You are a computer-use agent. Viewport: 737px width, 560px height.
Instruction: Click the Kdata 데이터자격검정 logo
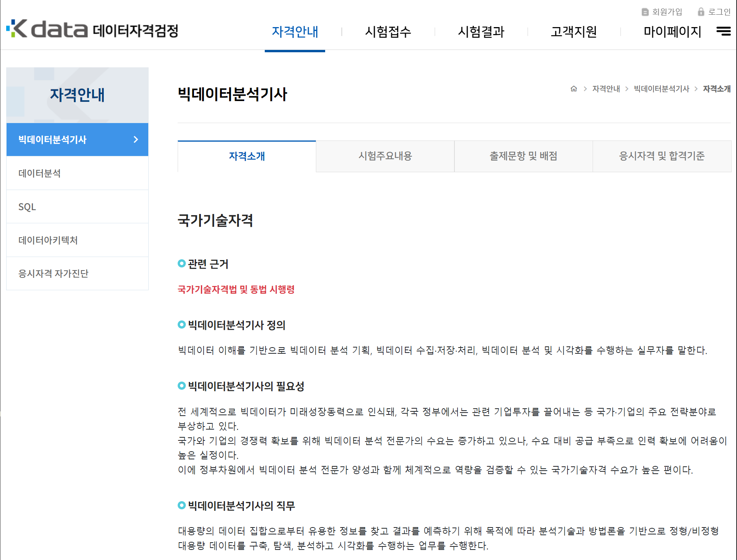point(92,29)
